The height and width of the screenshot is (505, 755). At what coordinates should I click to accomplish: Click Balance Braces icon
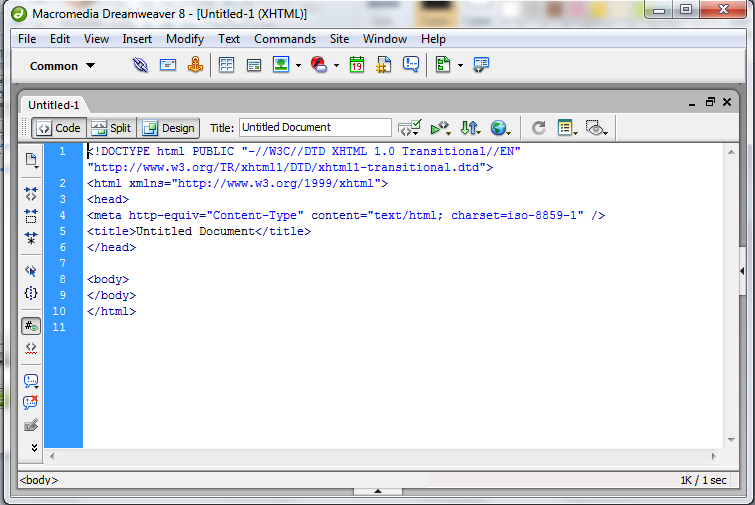[x=31, y=293]
